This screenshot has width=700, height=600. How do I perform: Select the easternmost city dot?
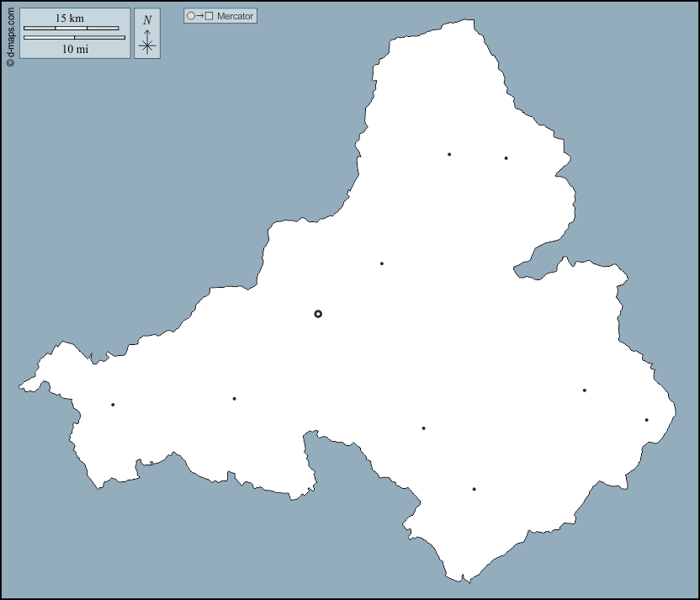pyautogui.click(x=646, y=420)
